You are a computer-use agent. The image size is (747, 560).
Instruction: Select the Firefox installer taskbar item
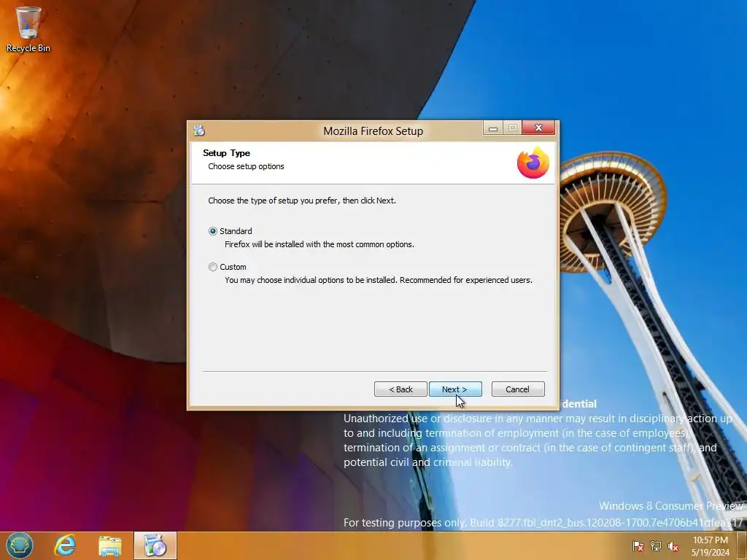coord(155,545)
